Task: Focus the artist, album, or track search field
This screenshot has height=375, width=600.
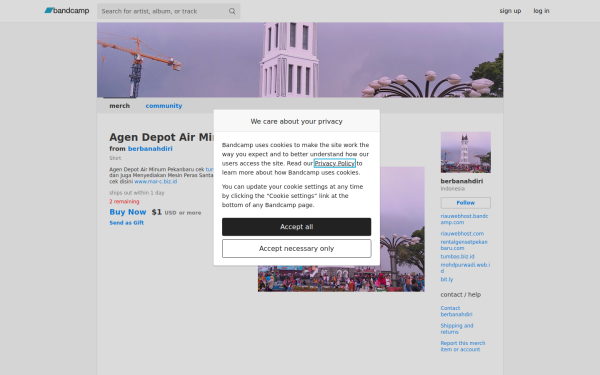Action: [x=168, y=11]
